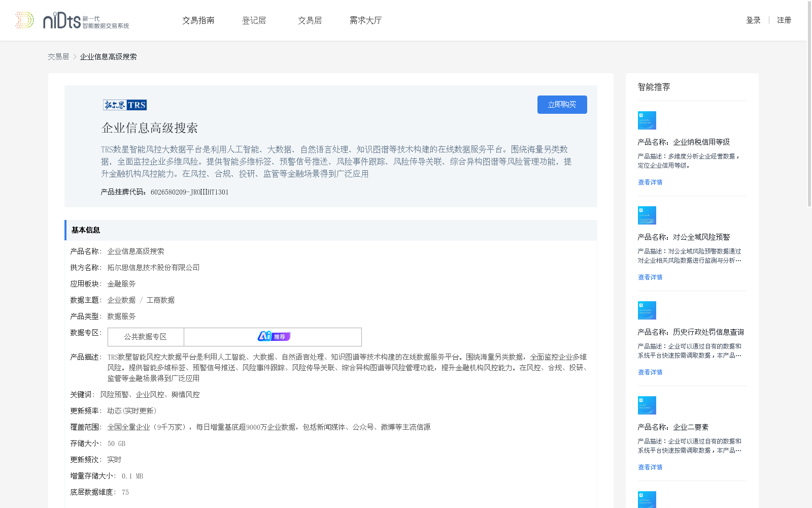Click the 智能推荐 panel heading
Image resolution: width=812 pixels, height=508 pixels.
654,87
